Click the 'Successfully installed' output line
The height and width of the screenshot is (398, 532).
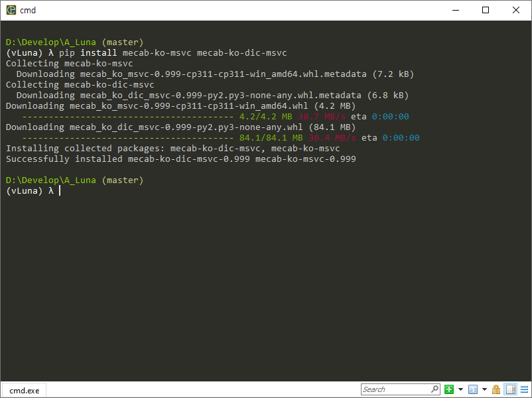[x=181, y=159]
